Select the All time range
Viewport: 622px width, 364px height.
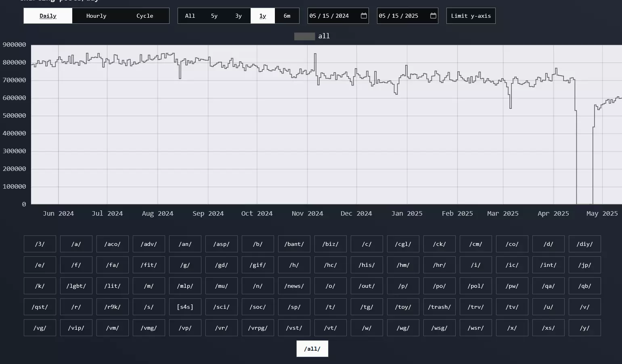click(190, 16)
